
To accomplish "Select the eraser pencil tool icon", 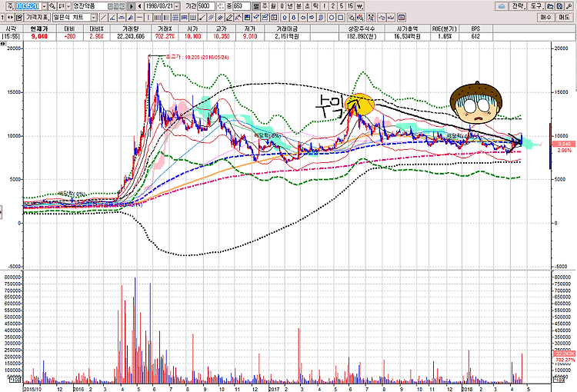I will (229, 17).
